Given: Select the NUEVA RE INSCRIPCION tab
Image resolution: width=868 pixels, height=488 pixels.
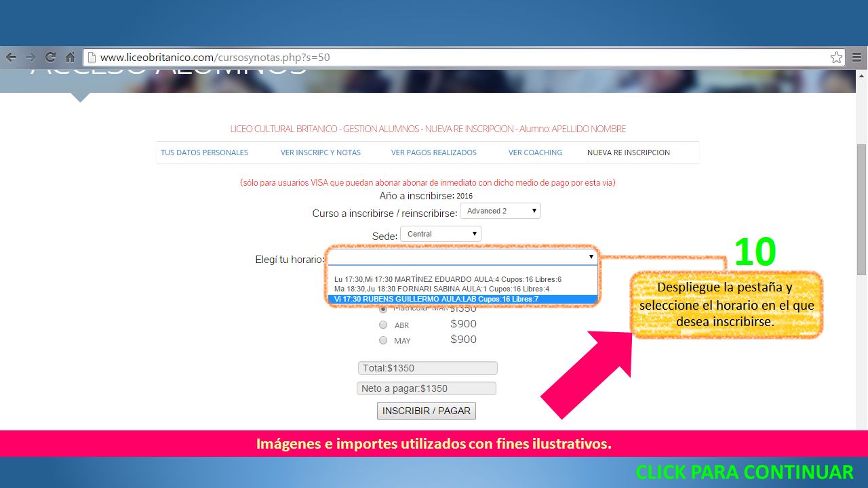Looking at the screenshot, I should tap(629, 152).
